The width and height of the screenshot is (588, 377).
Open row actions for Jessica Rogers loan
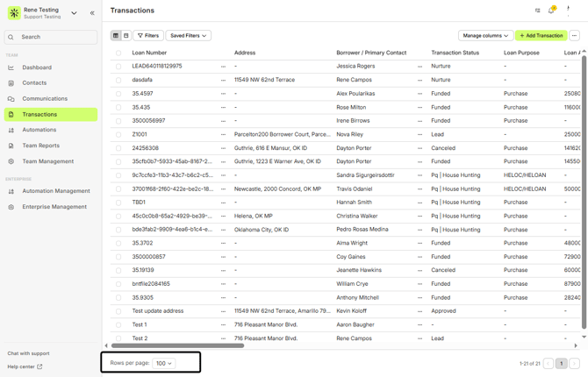tap(223, 67)
